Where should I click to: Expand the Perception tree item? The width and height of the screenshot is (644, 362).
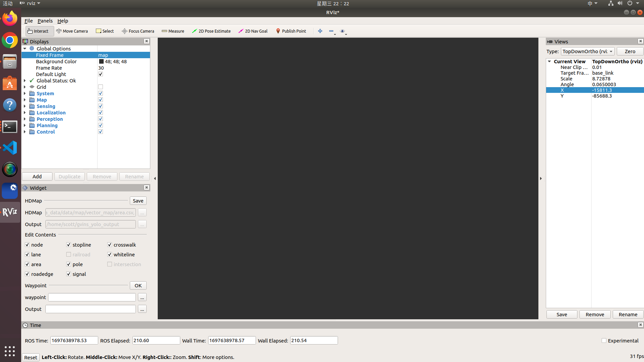pos(25,119)
